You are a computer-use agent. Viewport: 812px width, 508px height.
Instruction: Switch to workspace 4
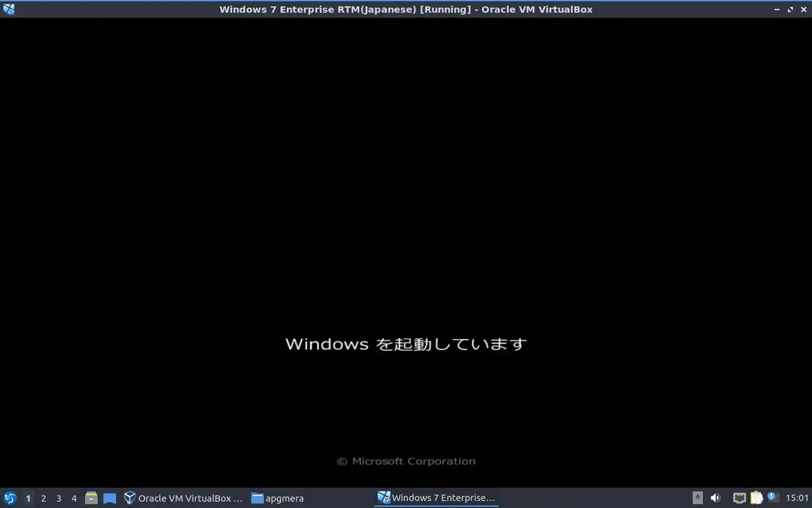coord(74,498)
